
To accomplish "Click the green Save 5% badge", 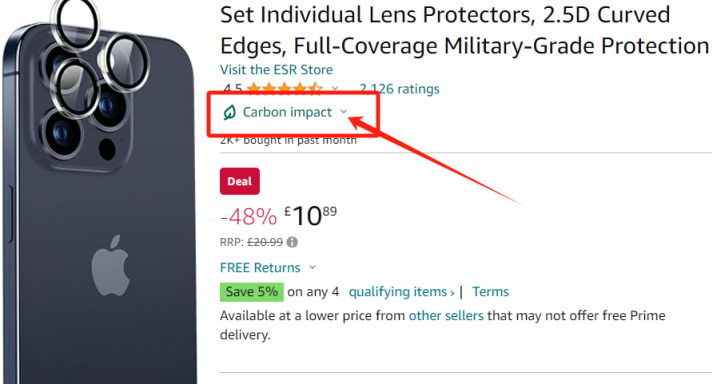I will point(251,292).
